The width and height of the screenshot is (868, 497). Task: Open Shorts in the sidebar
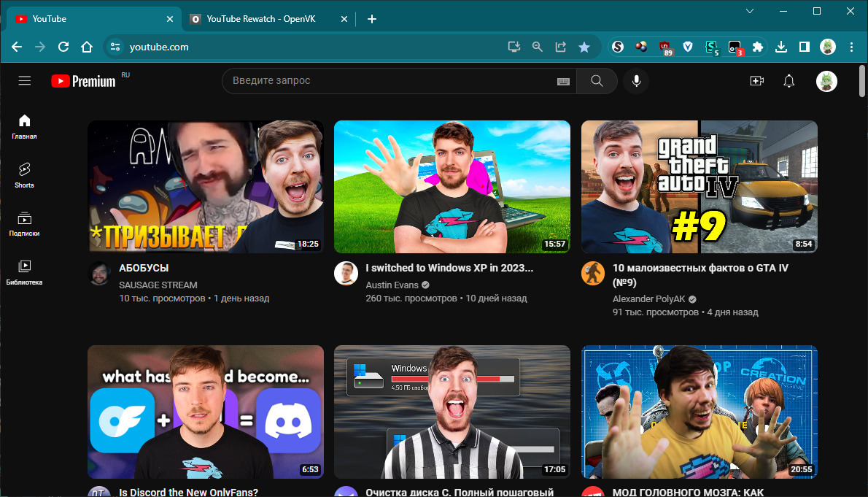click(24, 176)
